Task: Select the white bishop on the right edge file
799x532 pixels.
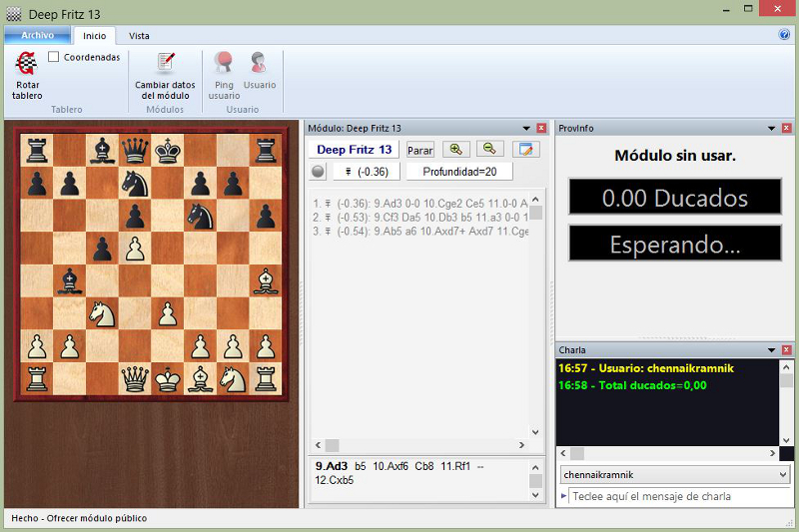Action: pyautogui.click(x=266, y=281)
